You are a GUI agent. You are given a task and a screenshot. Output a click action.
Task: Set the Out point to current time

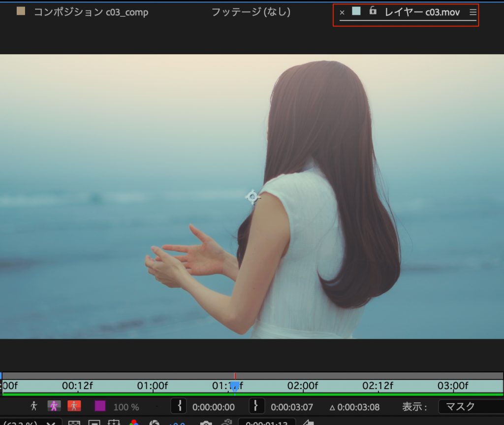256,406
